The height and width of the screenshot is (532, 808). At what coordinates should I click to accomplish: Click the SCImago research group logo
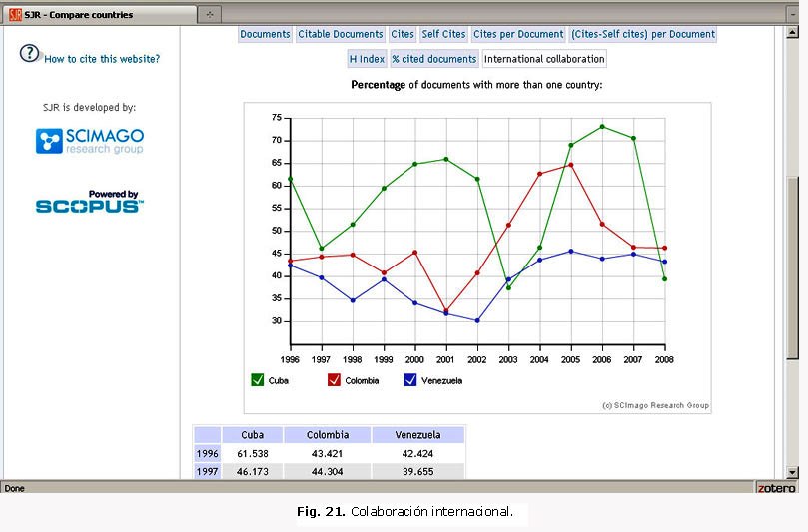tap(90, 141)
